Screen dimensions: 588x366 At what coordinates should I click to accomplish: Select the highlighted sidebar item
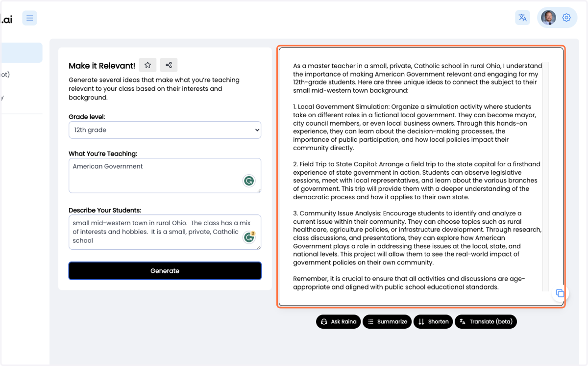coord(21,52)
